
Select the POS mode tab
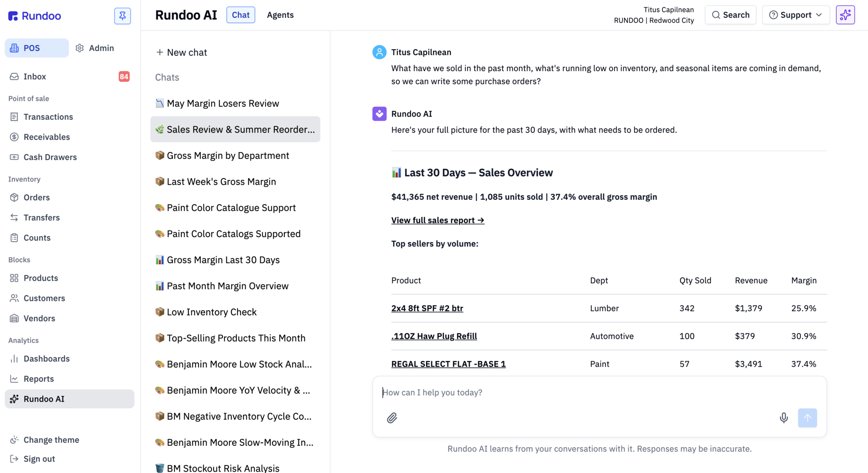(36, 48)
